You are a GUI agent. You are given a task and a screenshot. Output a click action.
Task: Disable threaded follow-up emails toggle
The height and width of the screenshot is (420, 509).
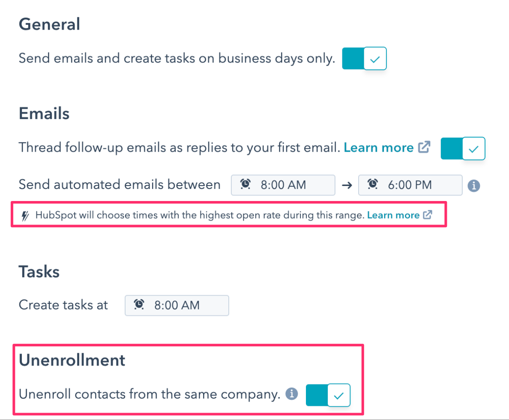tap(463, 149)
